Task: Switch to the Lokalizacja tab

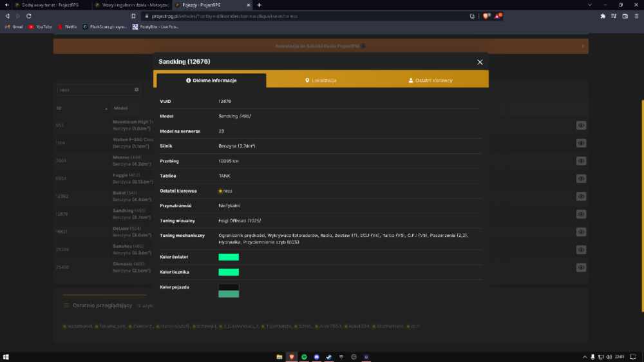Action: [x=321, y=80]
